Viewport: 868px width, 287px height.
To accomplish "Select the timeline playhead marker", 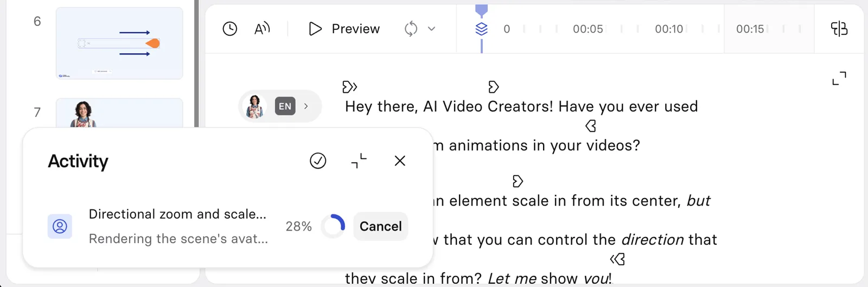I will point(481,10).
